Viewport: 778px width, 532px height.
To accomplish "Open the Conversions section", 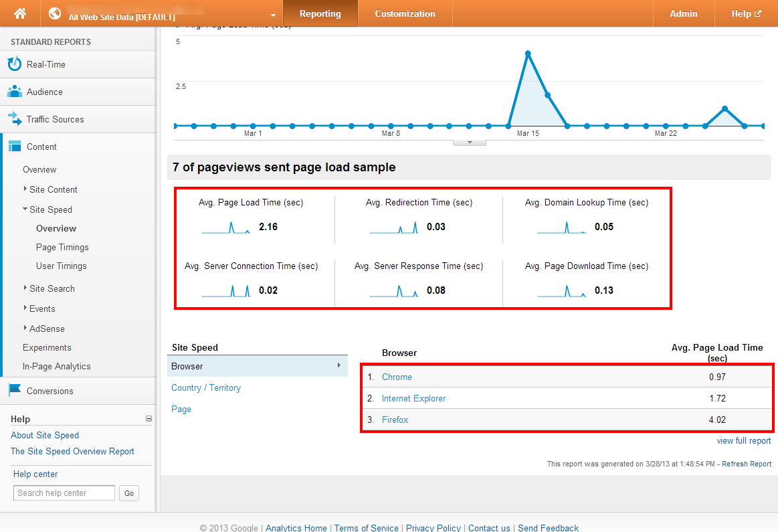I will click(50, 391).
